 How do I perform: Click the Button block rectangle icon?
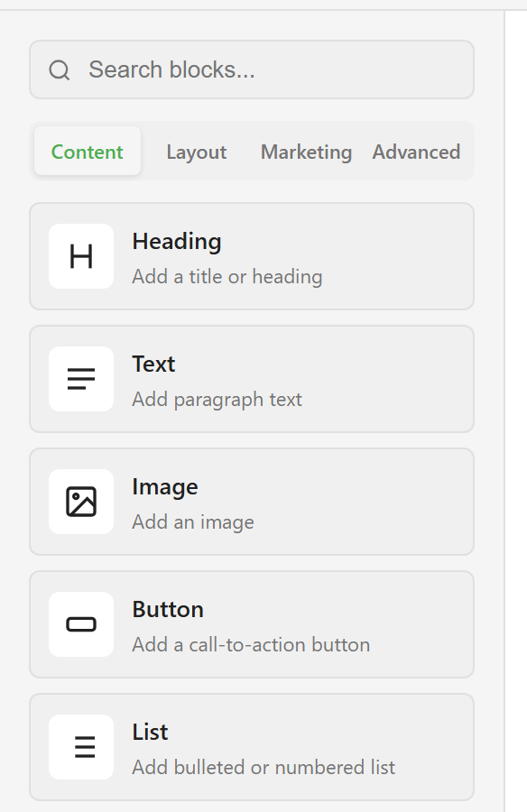click(81, 624)
